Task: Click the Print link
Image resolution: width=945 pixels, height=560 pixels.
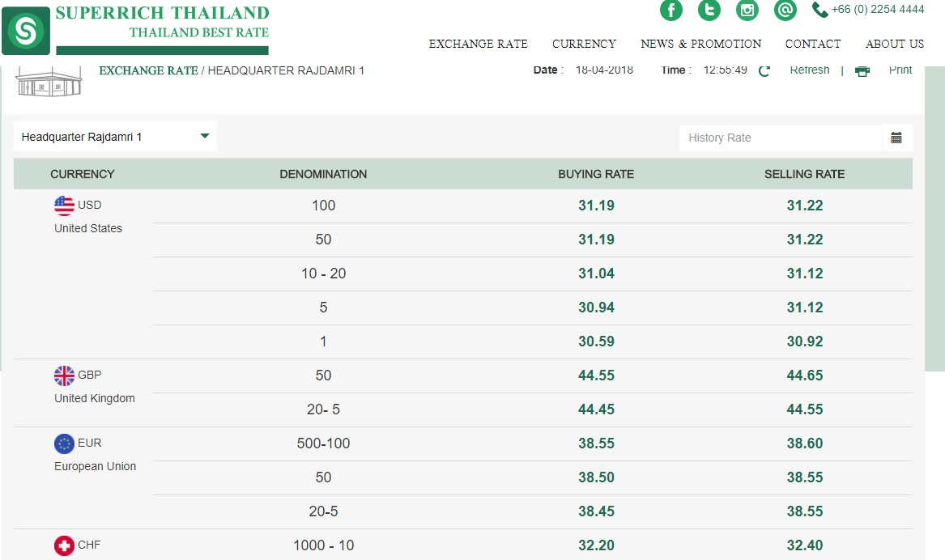Action: (x=900, y=70)
